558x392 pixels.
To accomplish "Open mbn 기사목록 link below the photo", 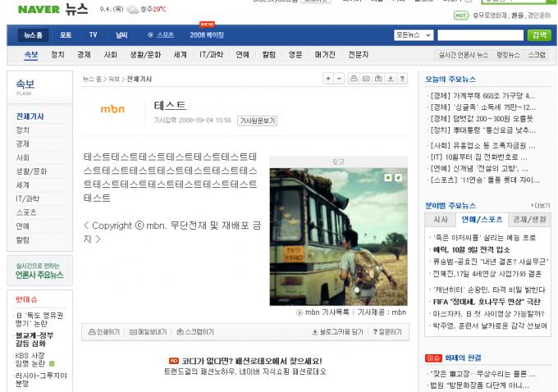I will point(327,312).
